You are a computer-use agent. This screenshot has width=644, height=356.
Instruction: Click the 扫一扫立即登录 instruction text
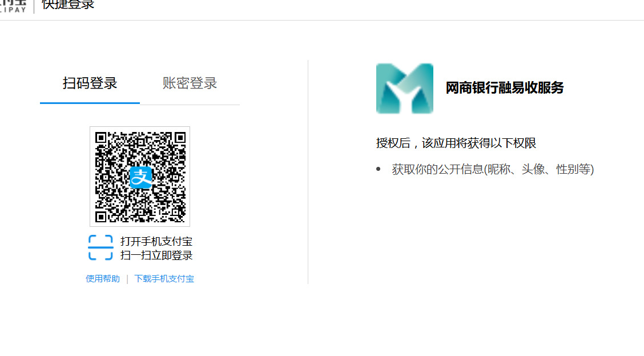pyautogui.click(x=156, y=255)
